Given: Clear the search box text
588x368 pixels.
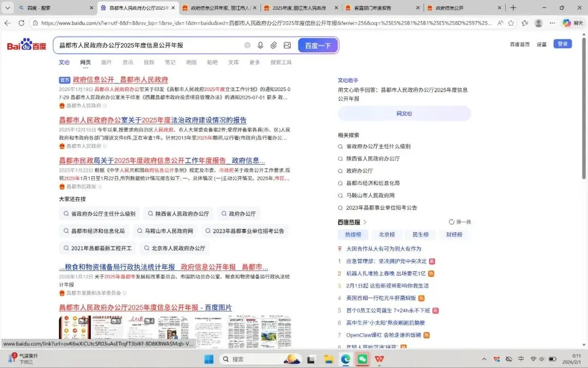Looking at the screenshot, I should click(247, 45).
